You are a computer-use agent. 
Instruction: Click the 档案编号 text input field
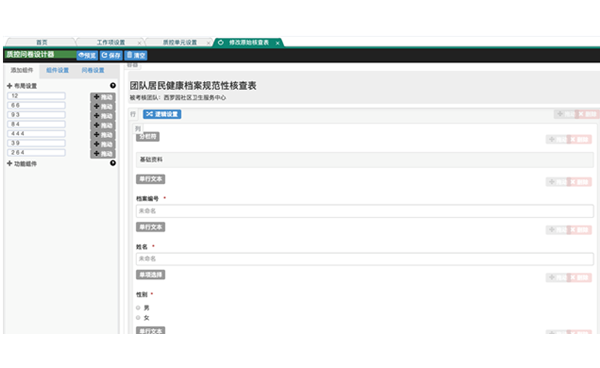point(365,211)
